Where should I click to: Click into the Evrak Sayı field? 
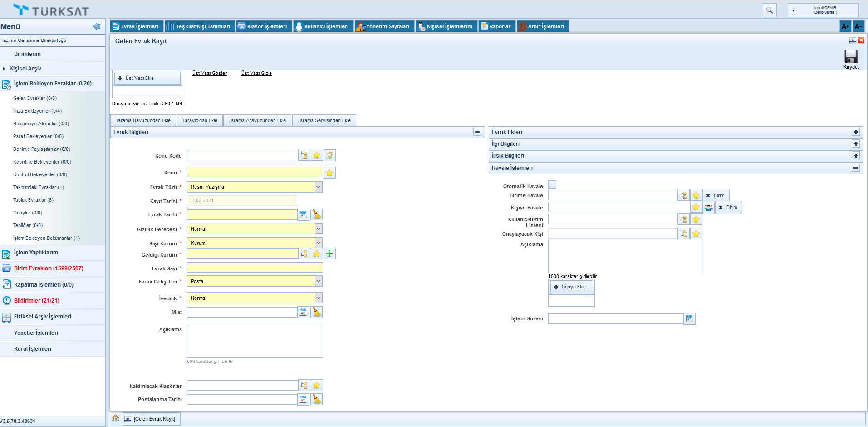tap(255, 268)
